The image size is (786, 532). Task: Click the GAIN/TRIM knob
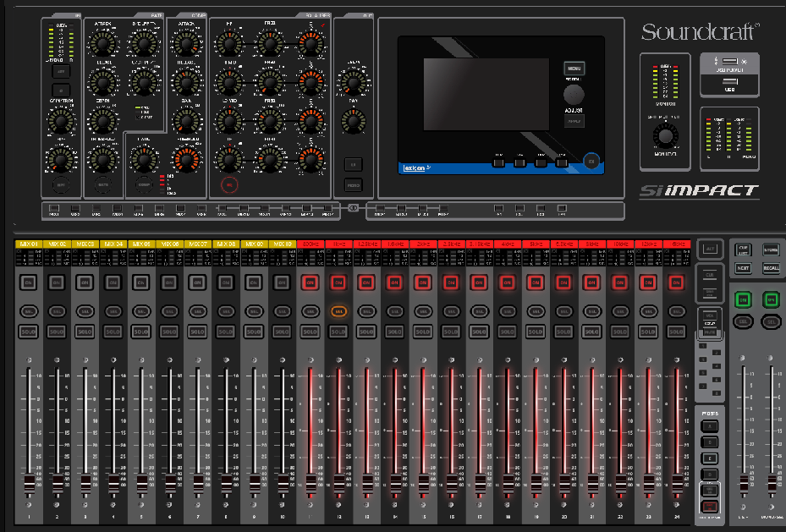[61, 121]
